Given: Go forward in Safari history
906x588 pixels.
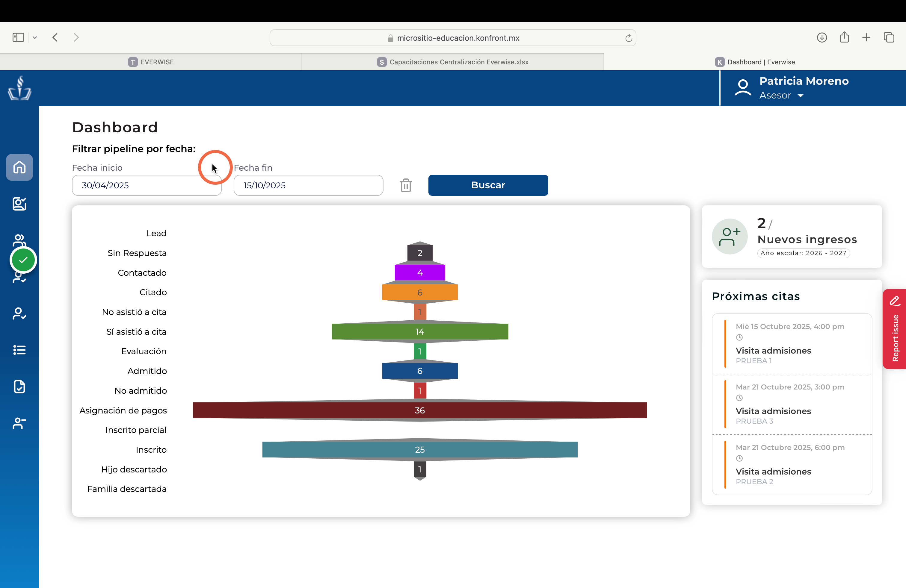Looking at the screenshot, I should point(76,37).
